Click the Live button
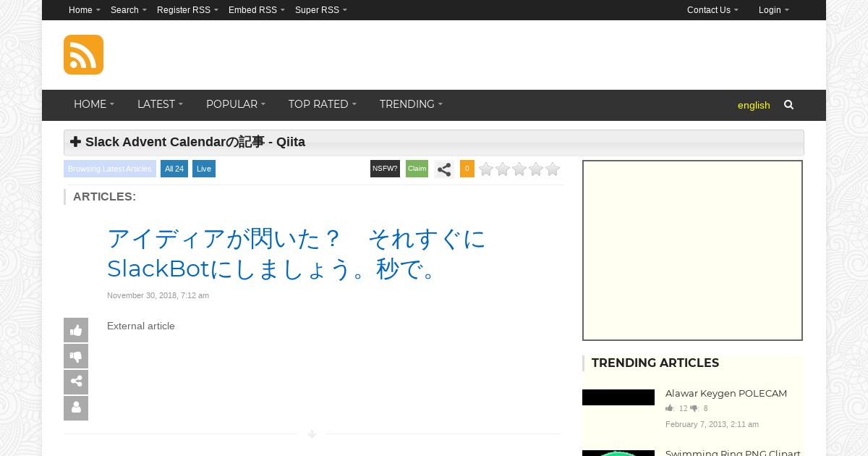Viewport: 868px width, 456px height. click(x=204, y=169)
